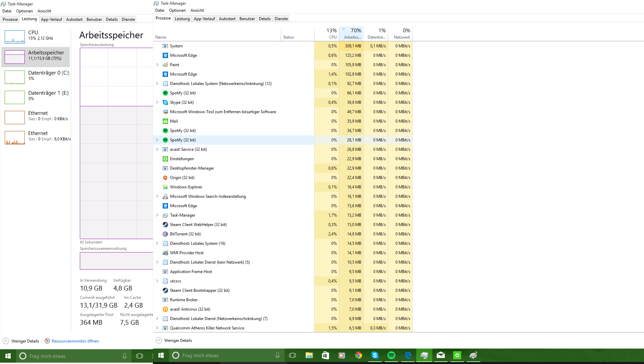Select the CPU performance graph thumbnail
The width and height of the screenshot is (644, 364).
point(15,37)
